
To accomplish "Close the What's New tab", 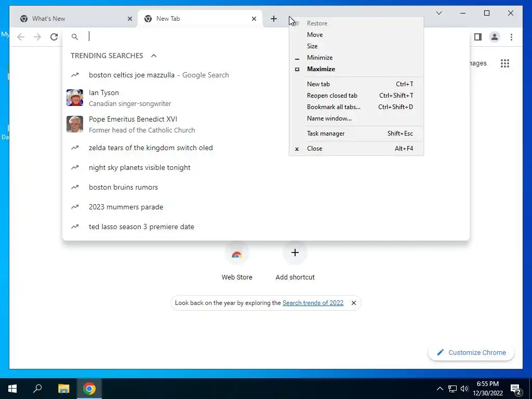I will coord(129,19).
